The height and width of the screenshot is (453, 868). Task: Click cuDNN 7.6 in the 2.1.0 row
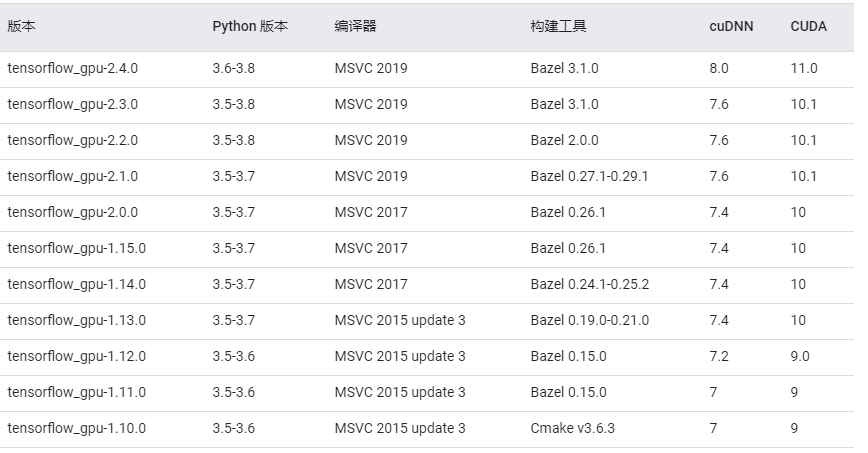point(719,176)
